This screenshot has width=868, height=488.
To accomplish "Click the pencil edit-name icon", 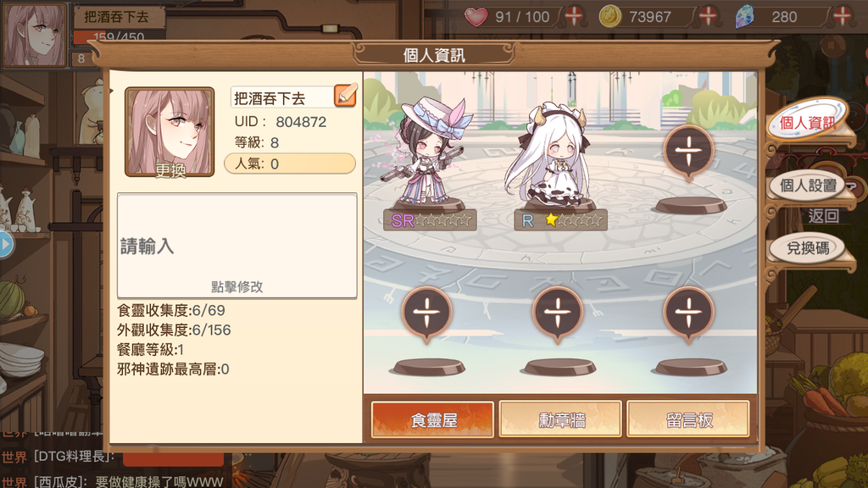I will click(x=346, y=95).
